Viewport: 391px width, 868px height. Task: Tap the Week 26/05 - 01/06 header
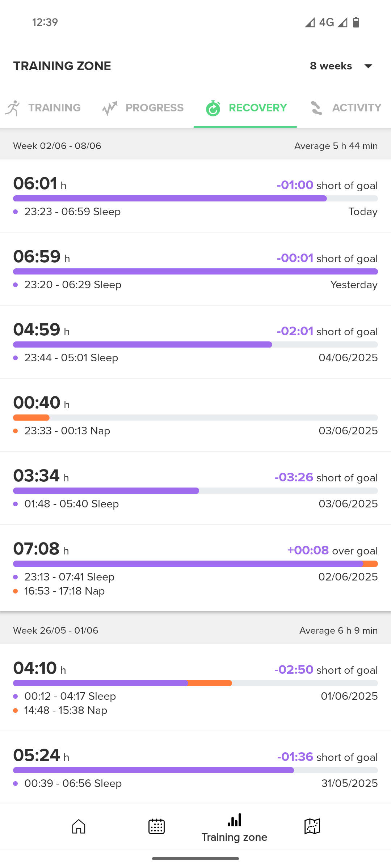[195, 630]
